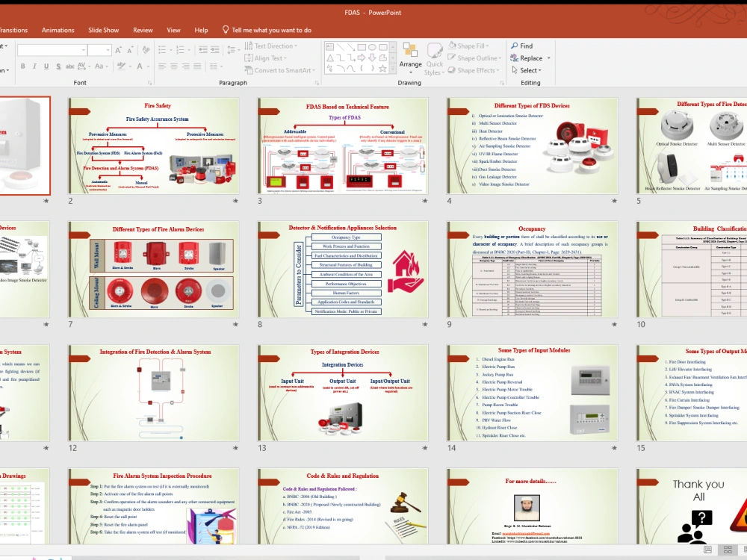The image size is (747, 560).
Task: Select the Down Arrow shape
Action: (372, 57)
